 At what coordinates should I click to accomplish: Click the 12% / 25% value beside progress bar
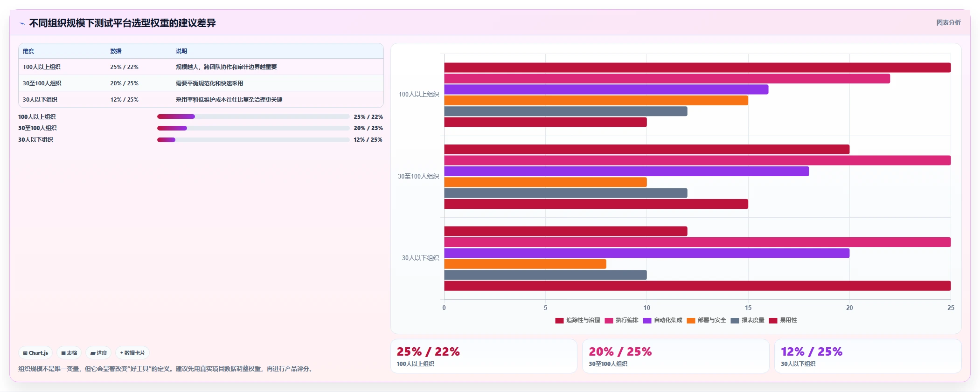(368, 140)
